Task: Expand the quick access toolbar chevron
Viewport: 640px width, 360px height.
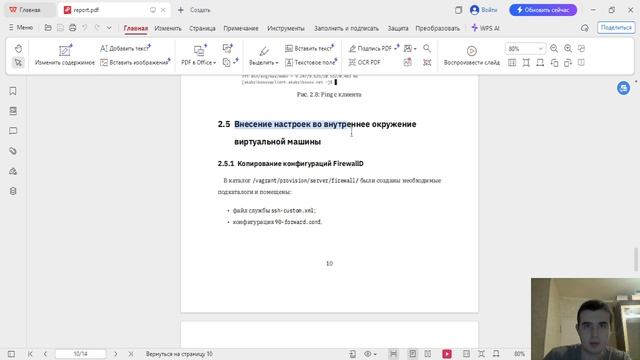Action: (x=109, y=28)
